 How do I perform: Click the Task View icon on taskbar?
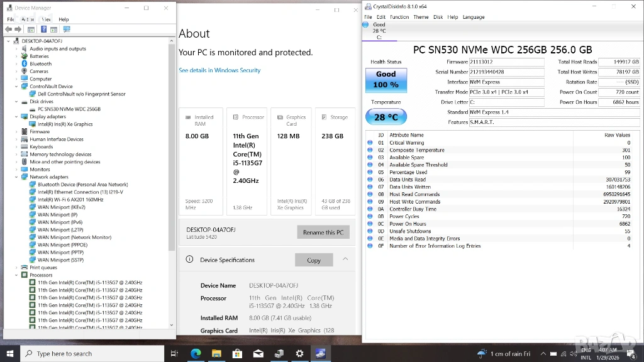point(175,354)
